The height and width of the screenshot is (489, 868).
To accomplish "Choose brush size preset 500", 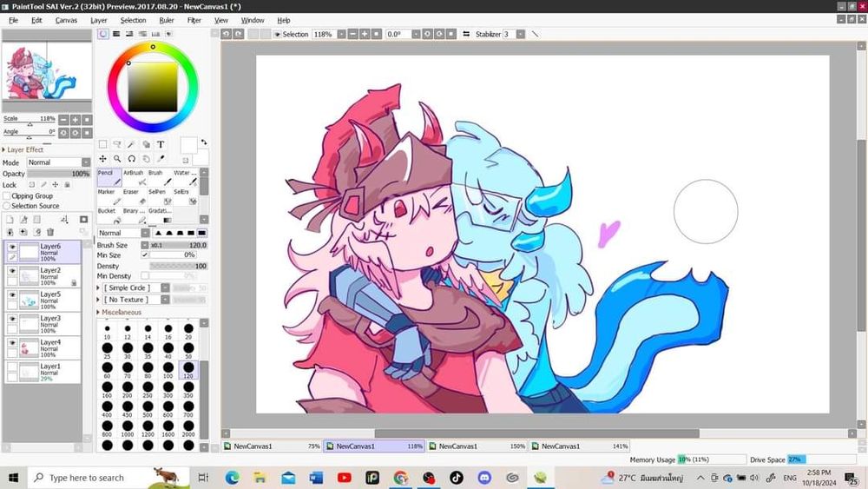I will 148,409.
